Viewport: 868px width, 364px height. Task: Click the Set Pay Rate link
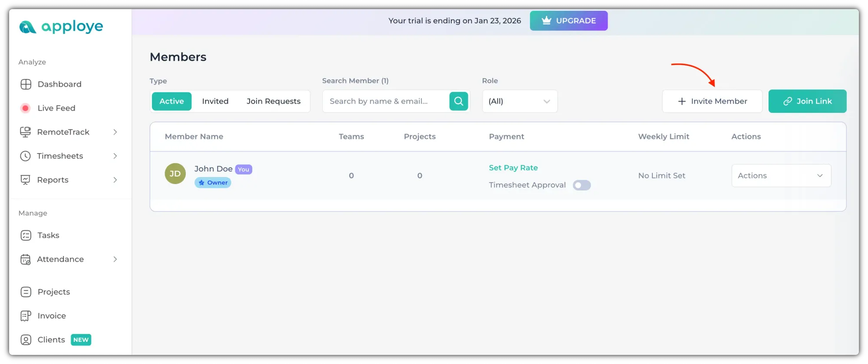[x=513, y=168]
